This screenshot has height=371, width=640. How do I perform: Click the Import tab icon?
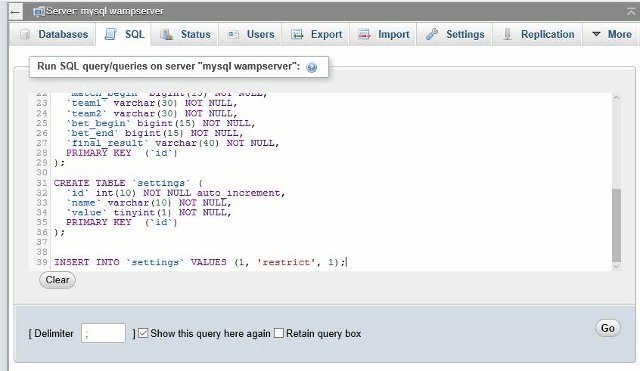[364, 34]
